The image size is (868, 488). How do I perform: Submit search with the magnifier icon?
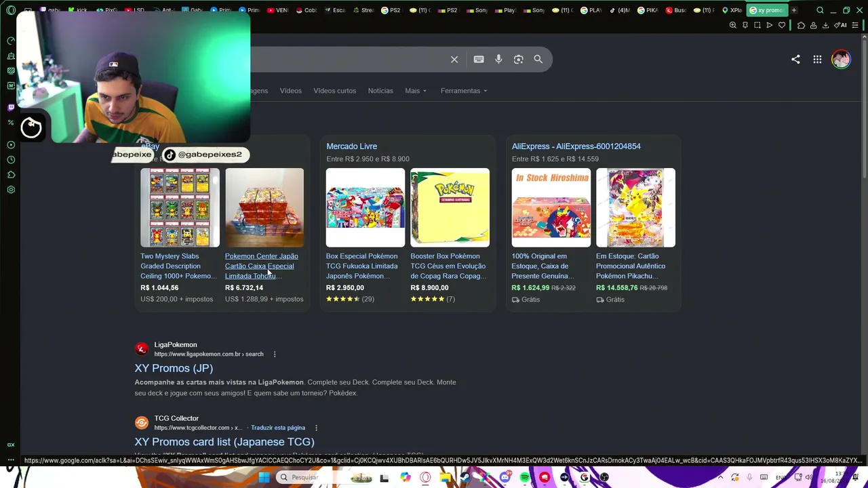click(538, 60)
